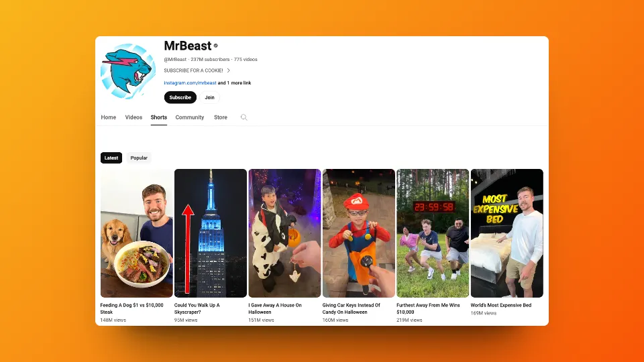Click the '775 videos' text
The height and width of the screenshot is (362, 644).
246,60
